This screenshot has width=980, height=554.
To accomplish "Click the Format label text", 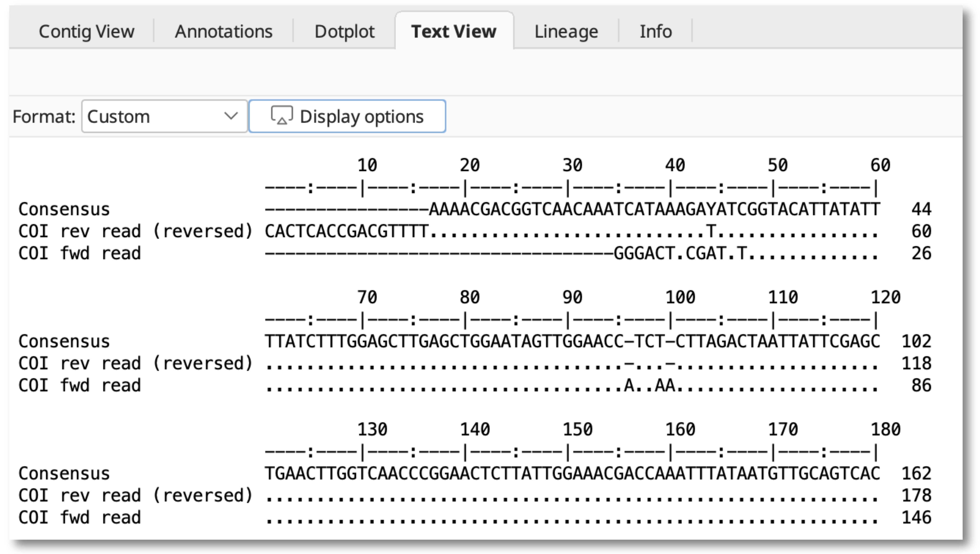I will pyautogui.click(x=44, y=116).
